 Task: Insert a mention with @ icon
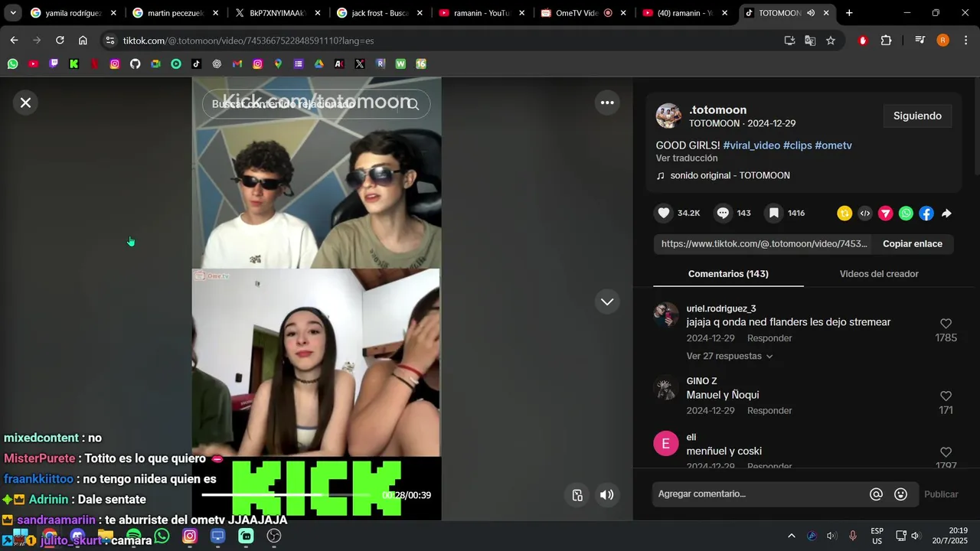876,494
